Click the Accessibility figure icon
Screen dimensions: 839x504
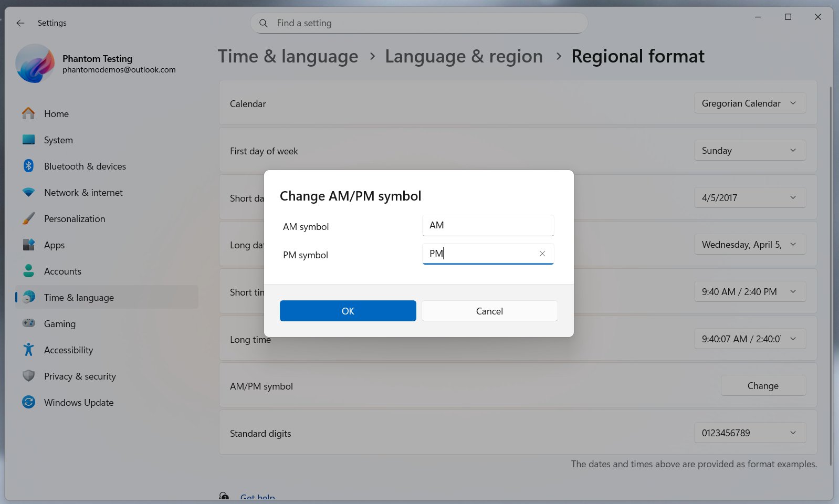[28, 350]
